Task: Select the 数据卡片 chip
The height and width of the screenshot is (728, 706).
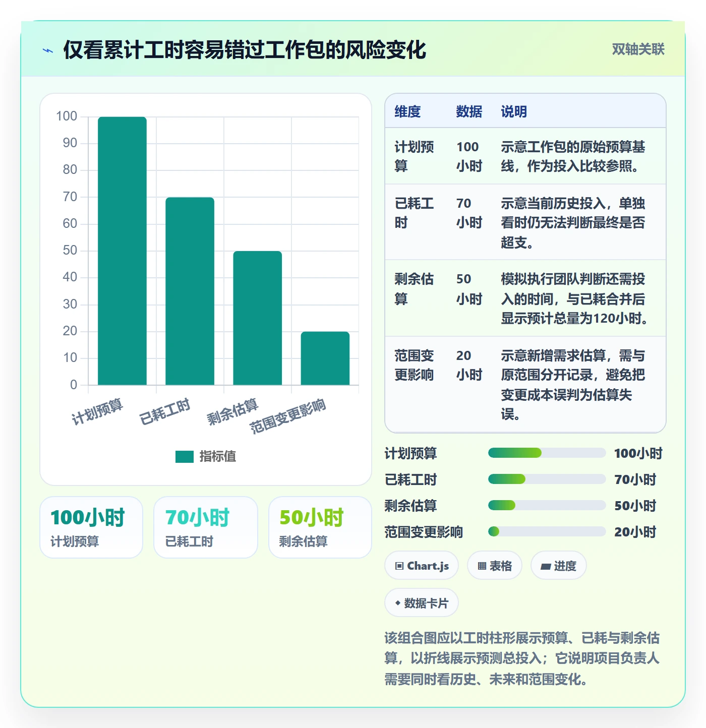Action: pos(422,603)
